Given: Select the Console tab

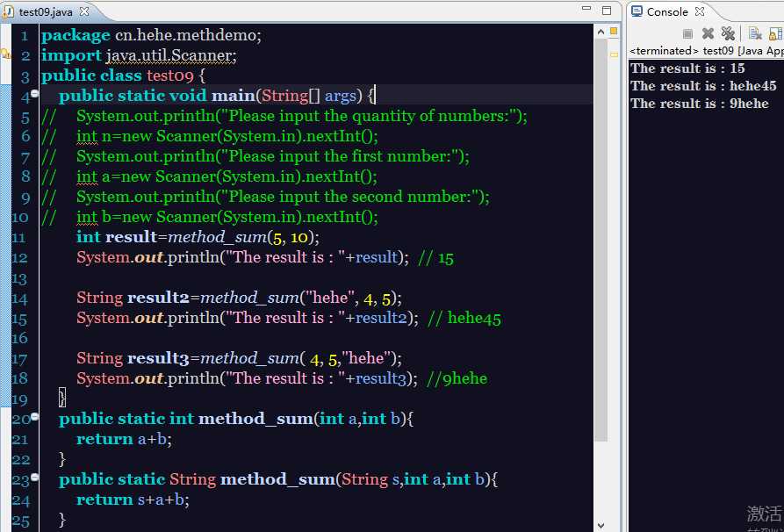Looking at the screenshot, I should click(667, 12).
